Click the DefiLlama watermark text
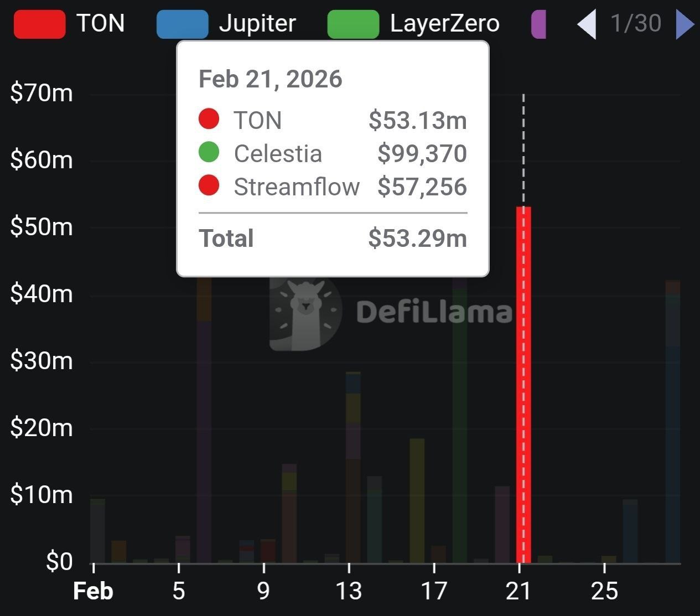700x616 pixels. coord(434,312)
